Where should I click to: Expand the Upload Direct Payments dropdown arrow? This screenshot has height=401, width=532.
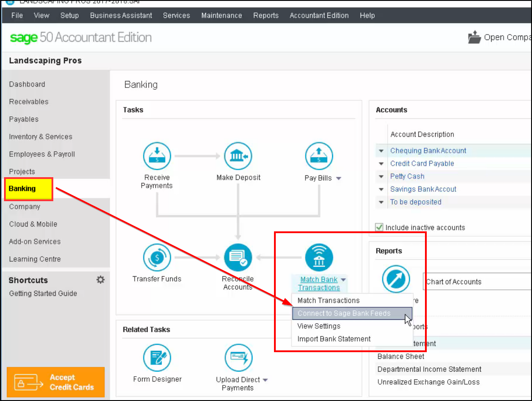(265, 380)
